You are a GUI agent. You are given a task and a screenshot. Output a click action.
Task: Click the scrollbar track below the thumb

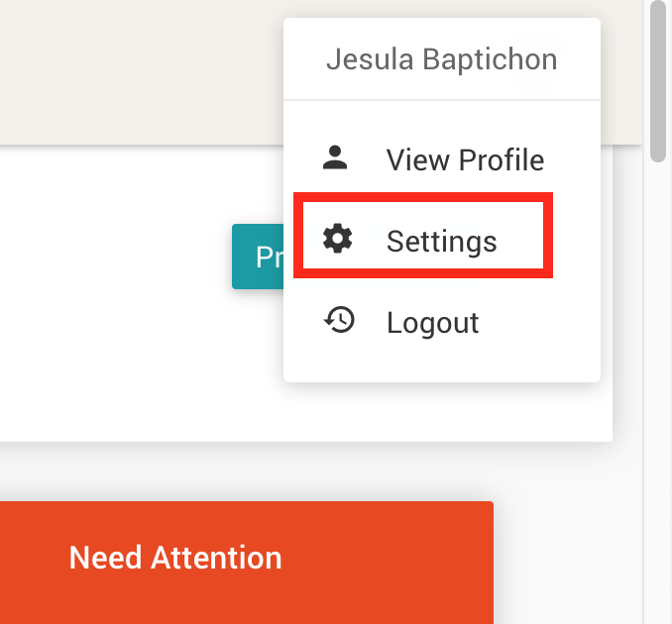tap(658, 396)
